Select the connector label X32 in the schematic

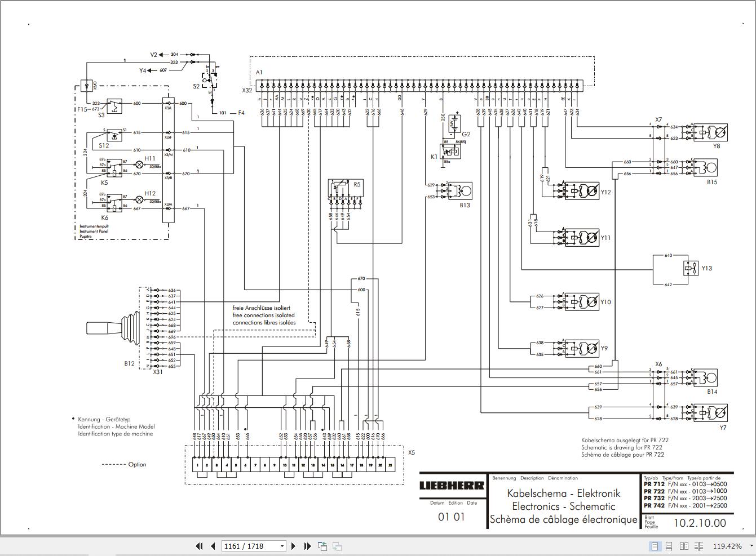pos(247,88)
